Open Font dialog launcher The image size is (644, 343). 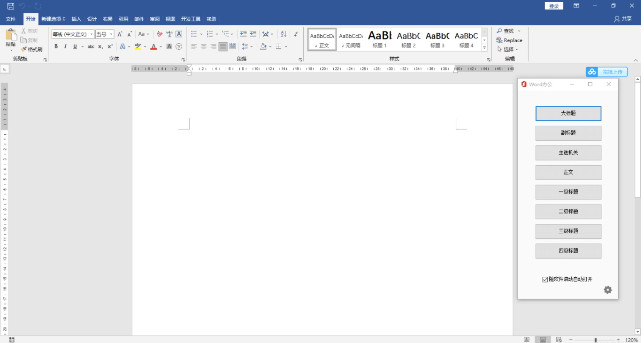tap(183, 60)
